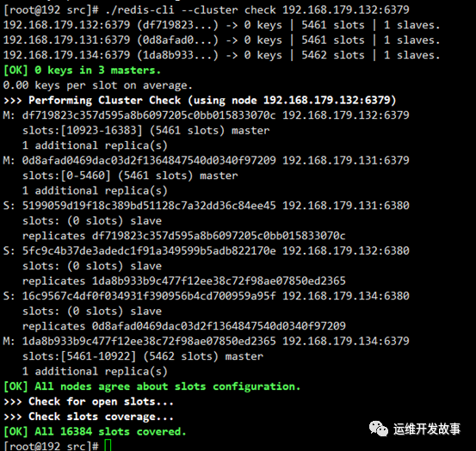The width and height of the screenshot is (476, 451).
Task: Click slave address 192.168.179.131:6380
Action: click(x=346, y=206)
